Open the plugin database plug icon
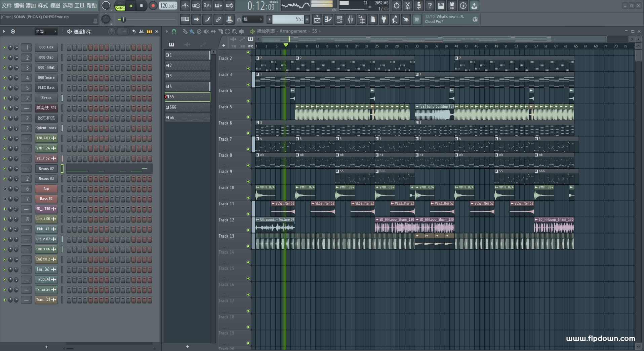 [384, 20]
